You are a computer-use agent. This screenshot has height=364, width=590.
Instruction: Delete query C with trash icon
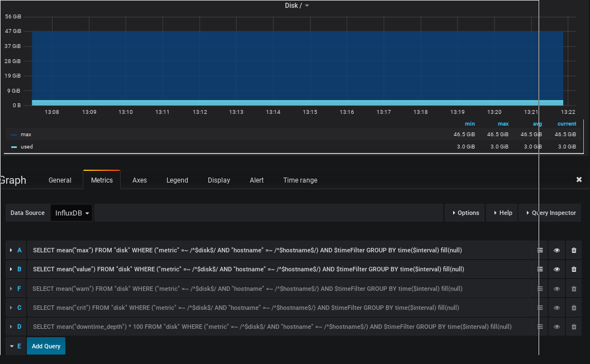coord(574,308)
